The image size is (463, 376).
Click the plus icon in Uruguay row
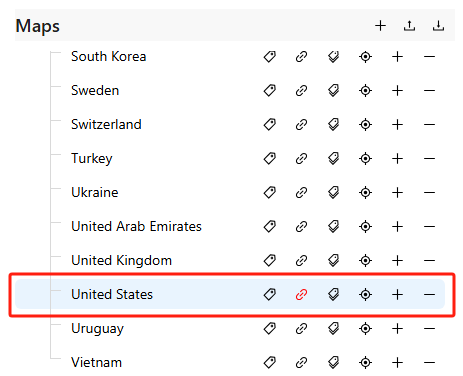coord(397,329)
